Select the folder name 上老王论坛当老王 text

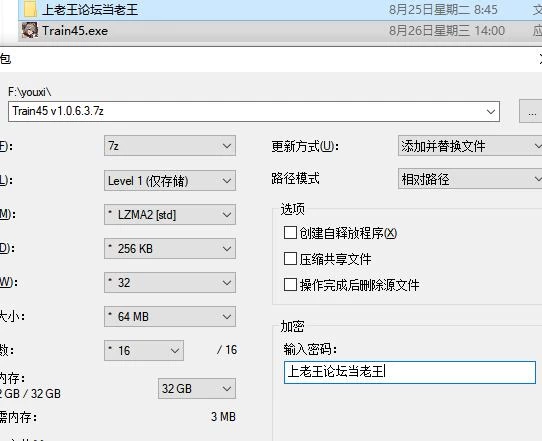click(x=90, y=10)
